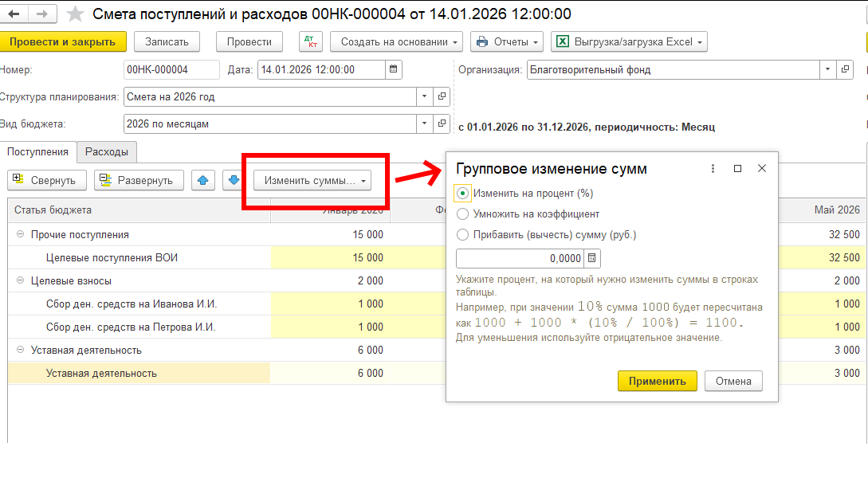Open the Дт/Кт postings icon
Viewport: 868px width, 478px height.
[310, 42]
